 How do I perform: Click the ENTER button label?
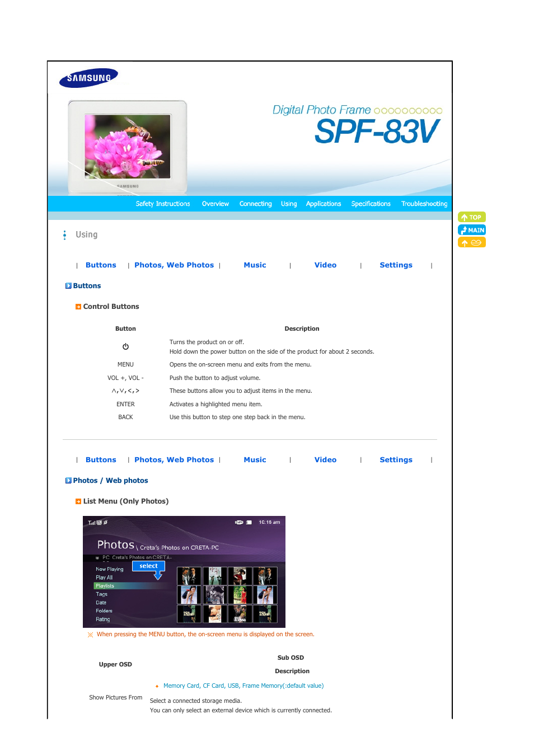(125, 405)
